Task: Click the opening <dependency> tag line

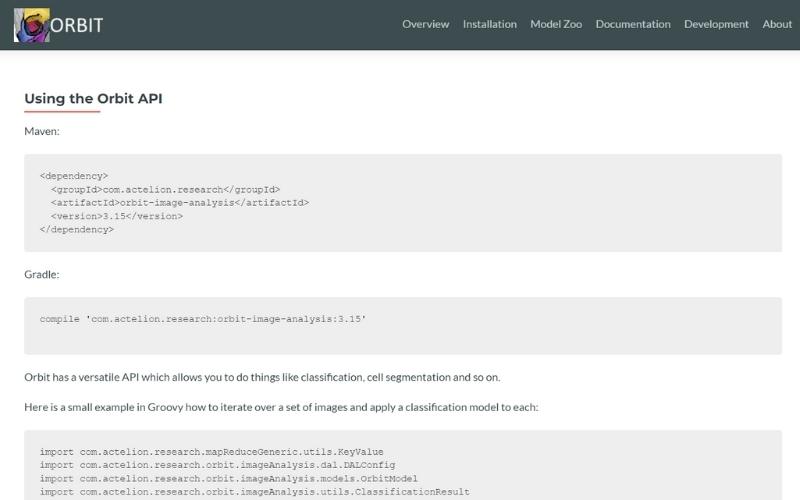Action: click(x=74, y=176)
